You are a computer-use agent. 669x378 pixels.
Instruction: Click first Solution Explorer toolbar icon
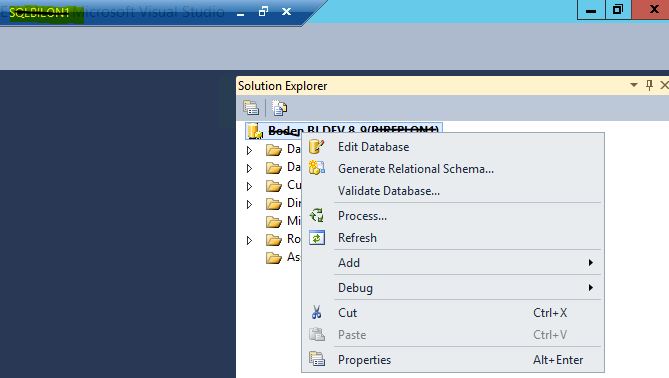[x=251, y=108]
